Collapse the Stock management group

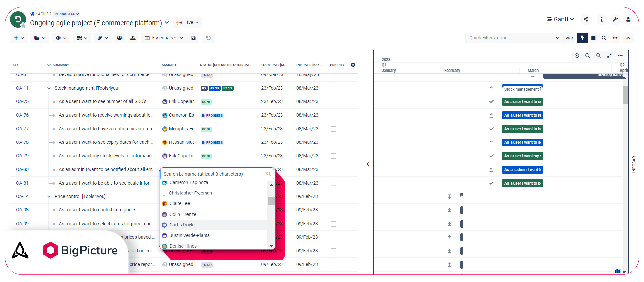[49, 88]
